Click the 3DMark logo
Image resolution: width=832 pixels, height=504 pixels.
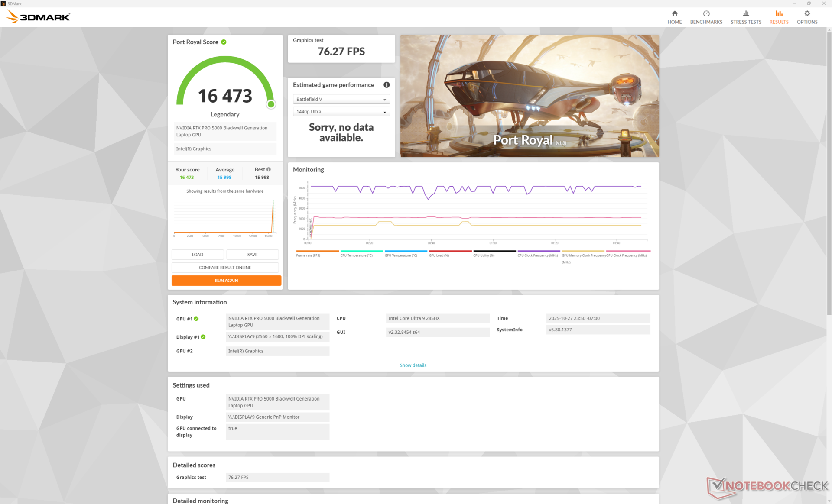[x=38, y=17]
